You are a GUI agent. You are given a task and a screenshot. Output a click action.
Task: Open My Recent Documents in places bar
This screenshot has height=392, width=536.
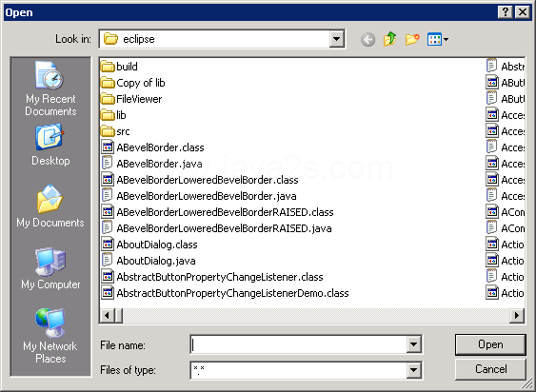point(50,88)
